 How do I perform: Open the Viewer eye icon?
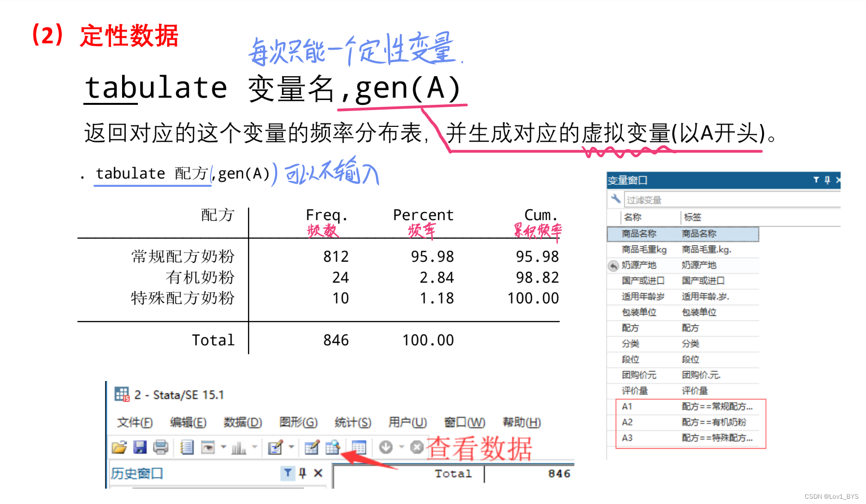[208, 448]
